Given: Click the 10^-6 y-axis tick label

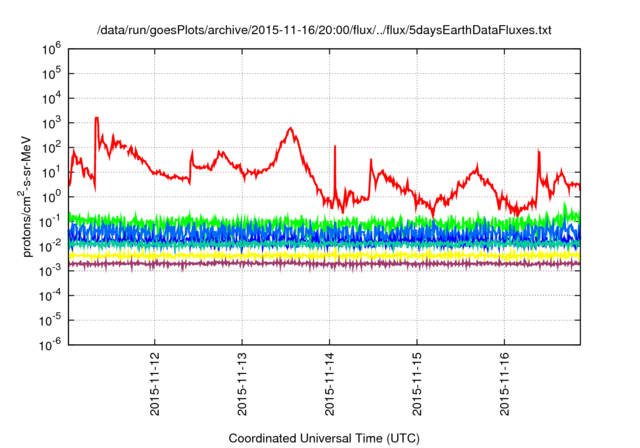Looking at the screenshot, I should tap(51, 345).
